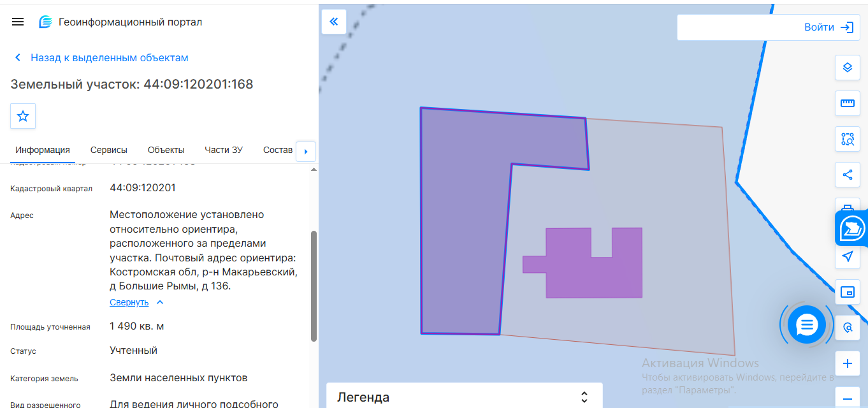Click the cadastral quarter value 44:09:120201
The image size is (868, 408).
[x=143, y=188]
